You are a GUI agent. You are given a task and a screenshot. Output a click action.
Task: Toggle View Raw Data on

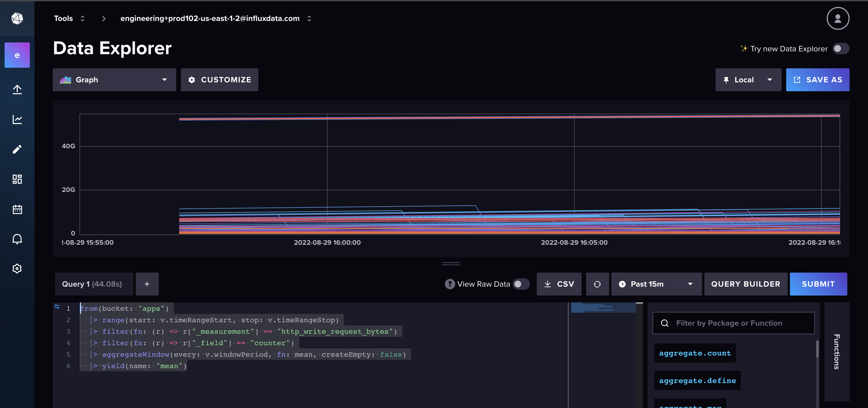click(521, 284)
